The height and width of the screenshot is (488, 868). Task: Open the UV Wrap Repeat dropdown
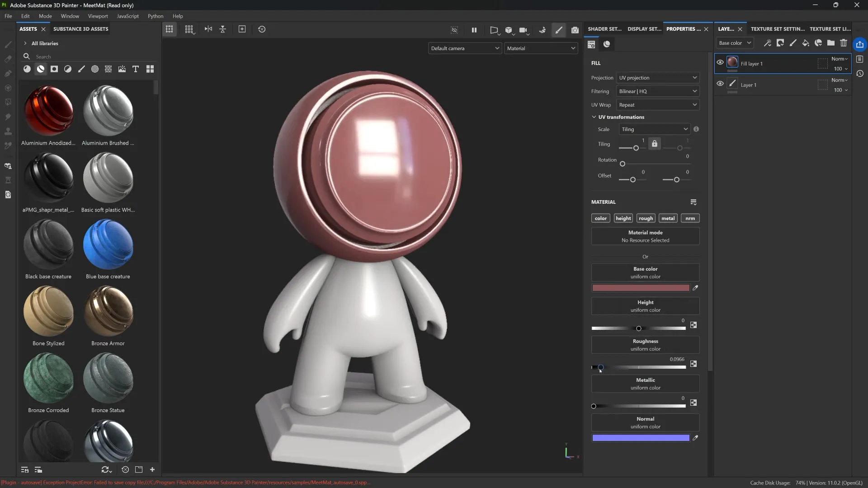[658, 105]
